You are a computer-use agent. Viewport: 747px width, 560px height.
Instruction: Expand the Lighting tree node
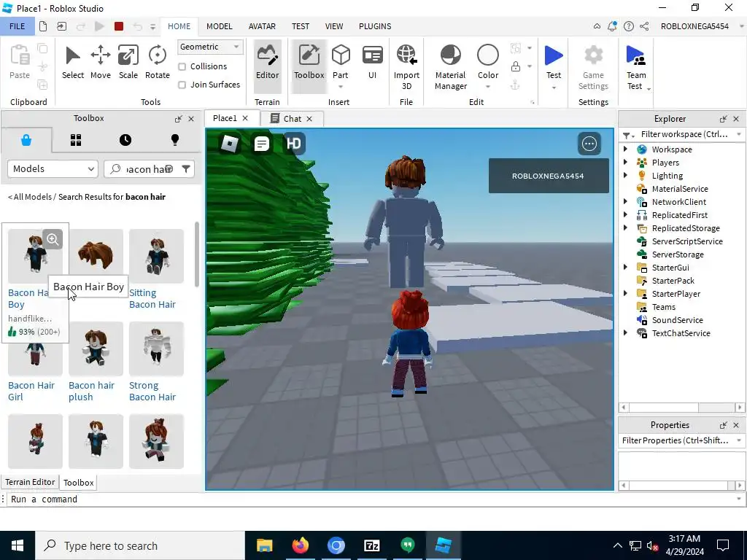pos(625,175)
